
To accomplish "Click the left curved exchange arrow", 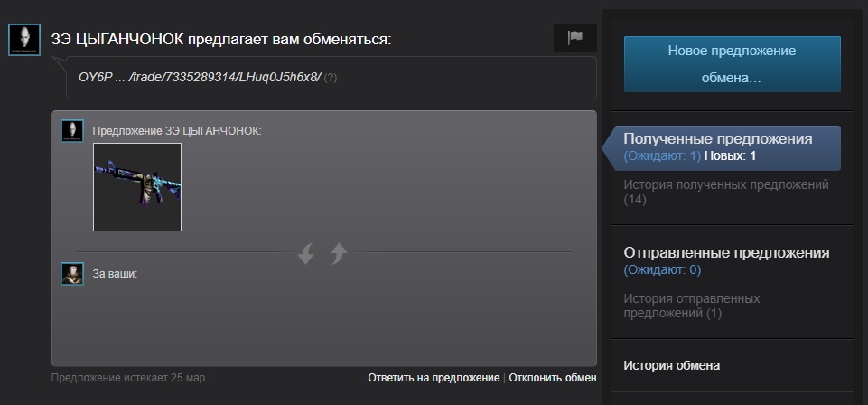I will coord(305,254).
